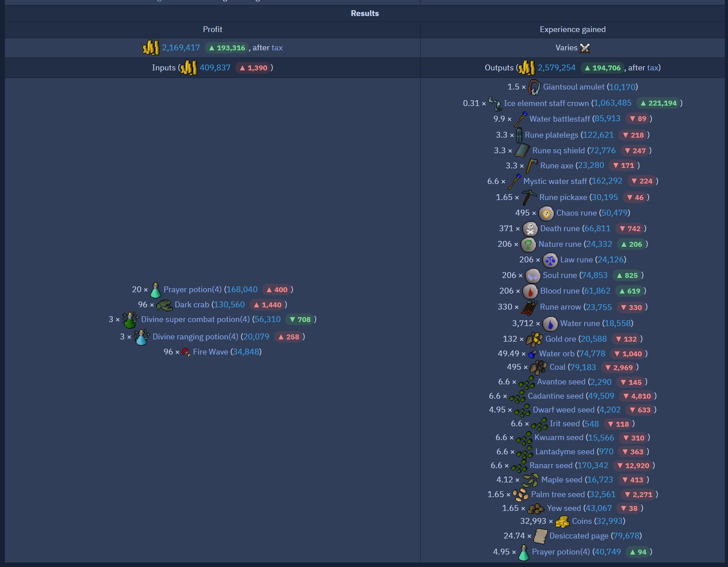Open the Ice element staff crown link

[x=546, y=103]
